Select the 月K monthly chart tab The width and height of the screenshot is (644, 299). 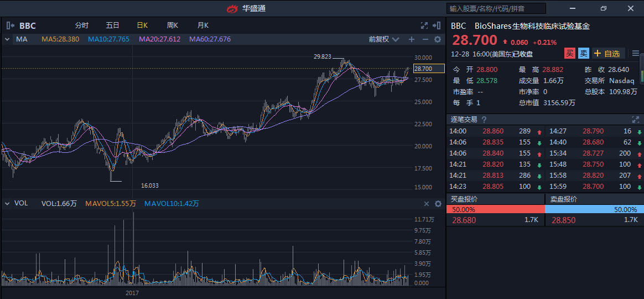(202, 25)
